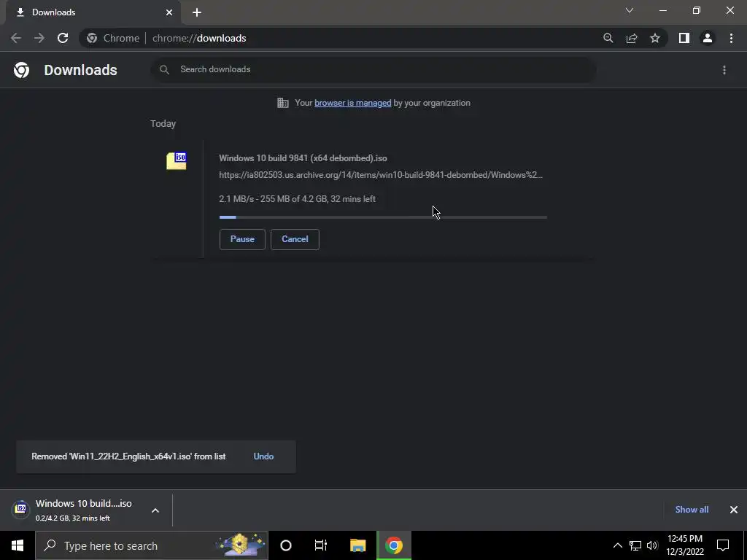This screenshot has width=747, height=560.
Task: Pause the Windows 10 build ISO download
Action: click(x=242, y=239)
